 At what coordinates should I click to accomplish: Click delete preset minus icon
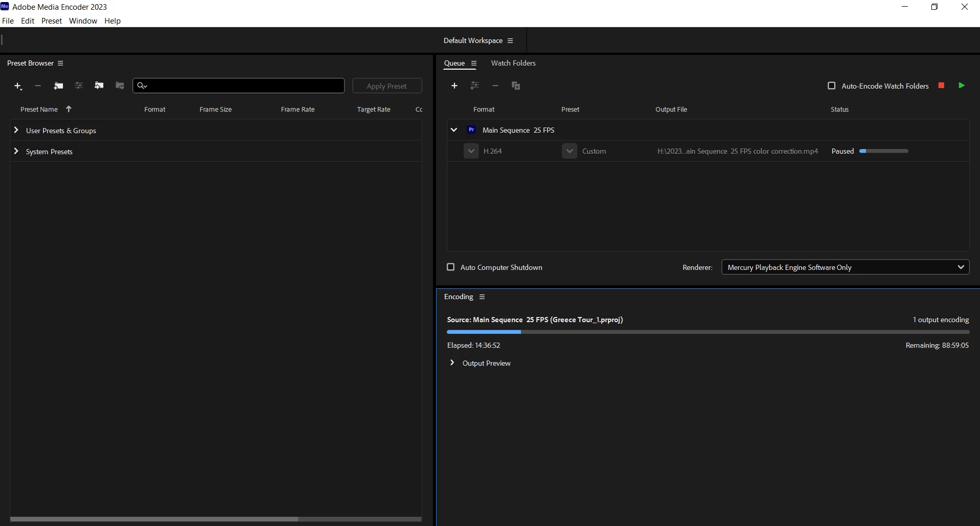pyautogui.click(x=38, y=86)
